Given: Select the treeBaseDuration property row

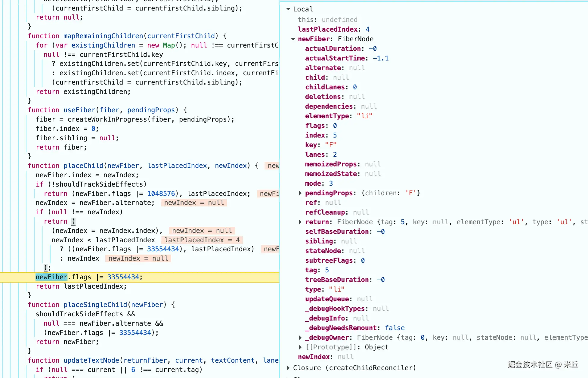Looking at the screenshot, I should point(345,280).
